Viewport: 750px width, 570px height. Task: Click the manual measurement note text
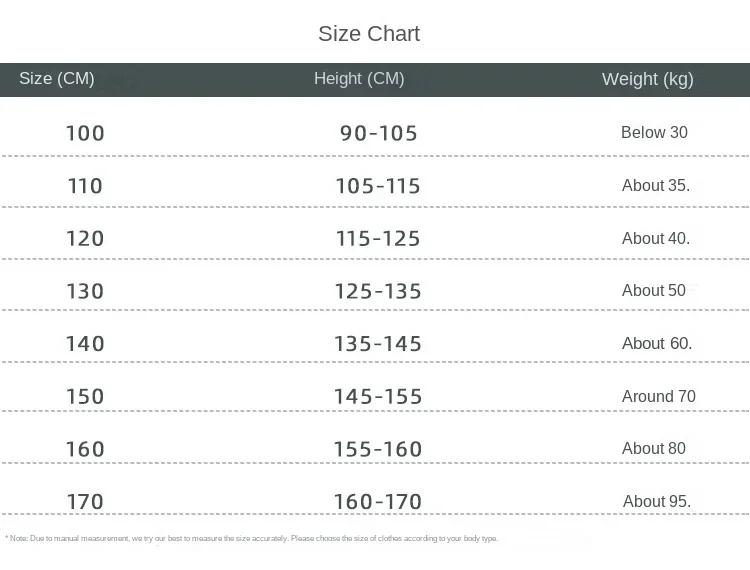click(x=252, y=539)
